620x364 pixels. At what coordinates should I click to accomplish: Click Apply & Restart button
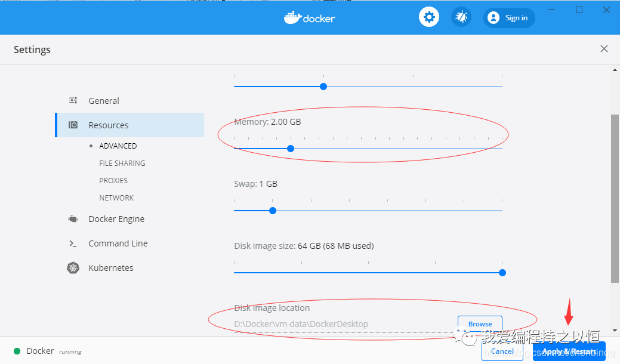(x=569, y=351)
